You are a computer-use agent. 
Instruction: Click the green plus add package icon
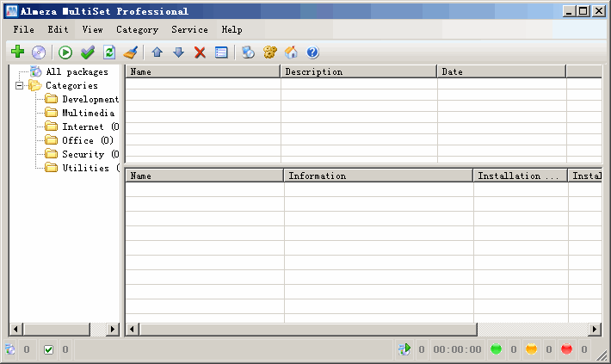coord(17,52)
